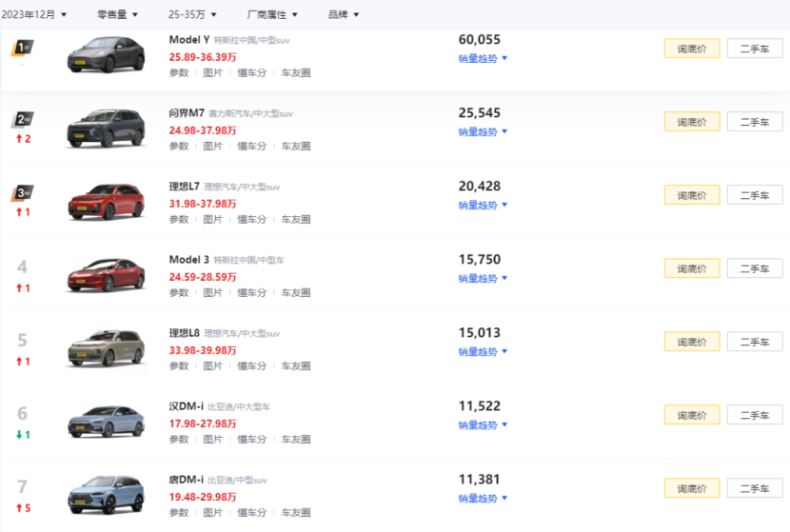Expand 销量趋势 for Model Y
Screen dimensions: 790x532
coord(483,58)
